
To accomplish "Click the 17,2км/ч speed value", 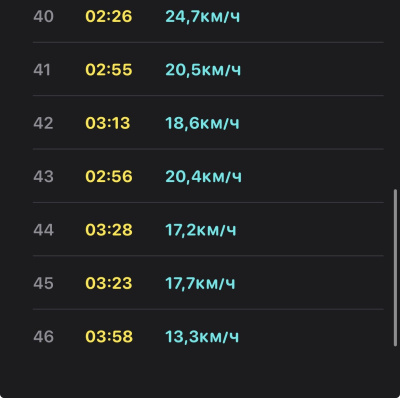I will pyautogui.click(x=201, y=230).
